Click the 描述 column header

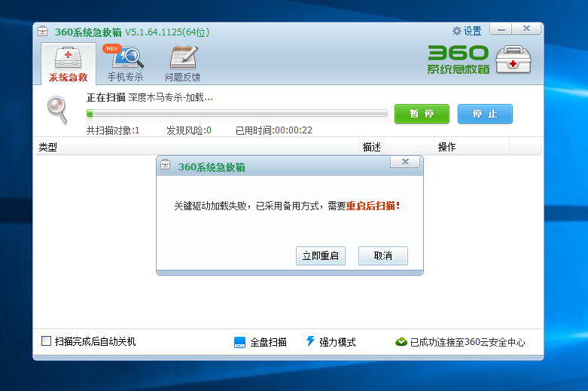click(x=396, y=147)
